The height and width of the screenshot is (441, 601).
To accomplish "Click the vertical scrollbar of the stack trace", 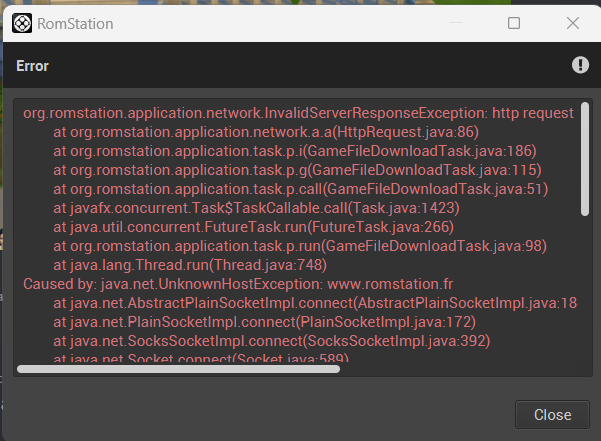I will click(584, 160).
